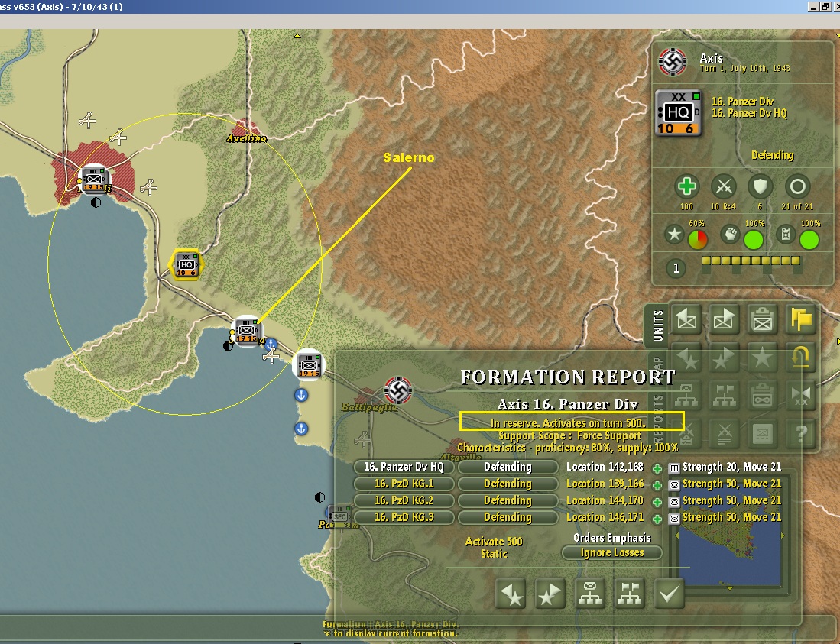Click the previous formation star arrow in Units panel

pyautogui.click(x=686, y=358)
